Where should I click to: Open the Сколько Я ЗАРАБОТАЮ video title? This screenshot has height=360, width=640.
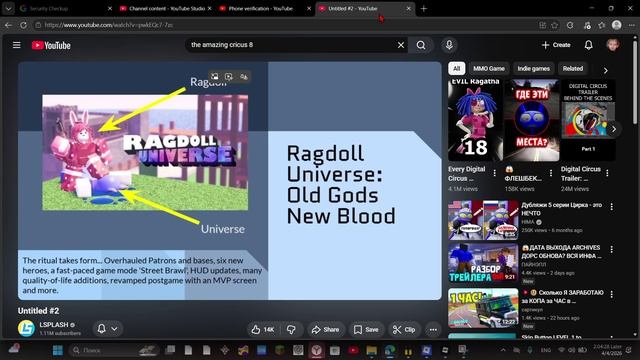coord(562,297)
